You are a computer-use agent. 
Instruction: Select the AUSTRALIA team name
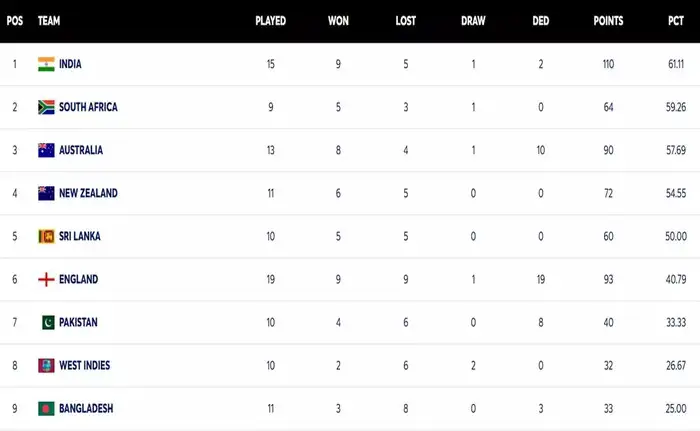[82, 150]
